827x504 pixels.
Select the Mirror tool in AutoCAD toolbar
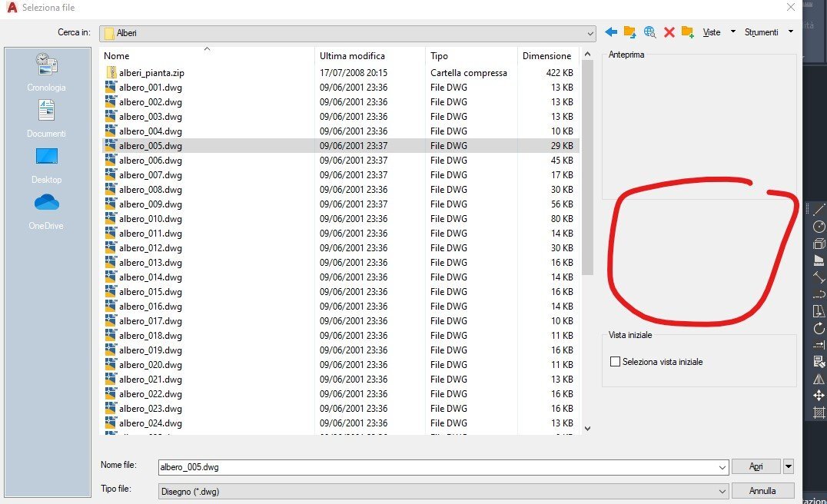(x=819, y=379)
